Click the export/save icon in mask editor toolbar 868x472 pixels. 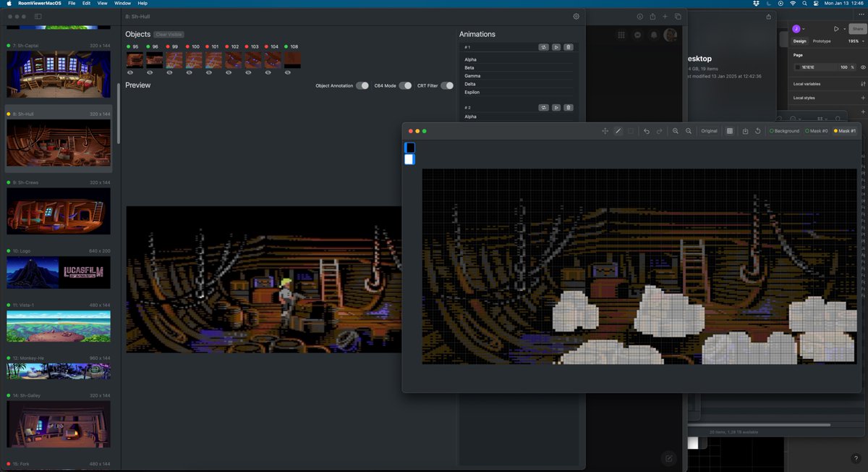745,131
